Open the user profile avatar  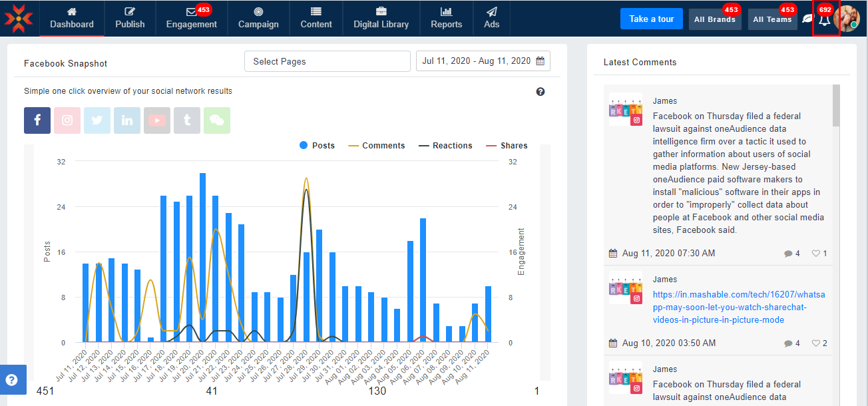[x=849, y=19]
